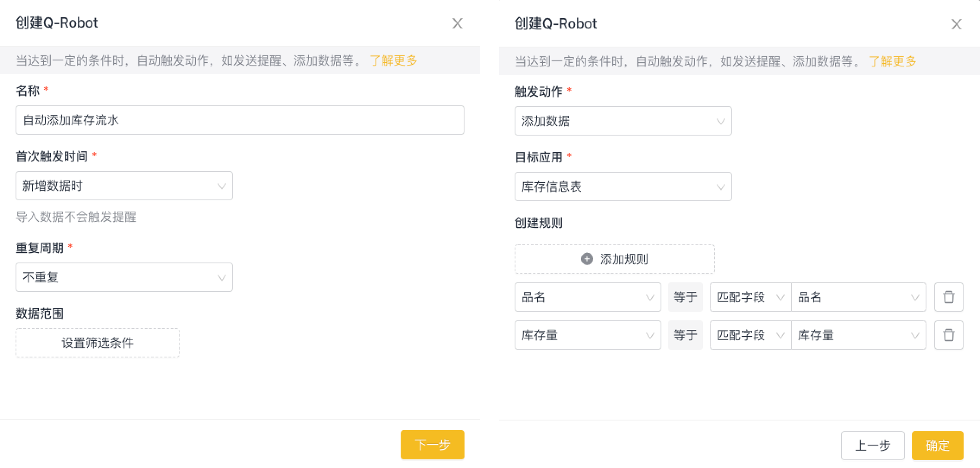980x468 pixels.
Task: Open the 首次触发时间 dropdown 新增数据时
Action: coord(124,186)
